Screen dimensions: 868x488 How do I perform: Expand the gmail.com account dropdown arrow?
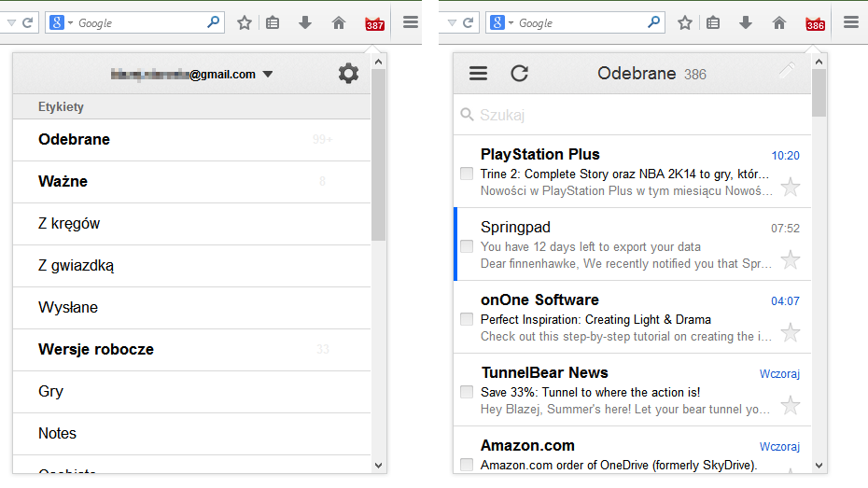tap(268, 74)
